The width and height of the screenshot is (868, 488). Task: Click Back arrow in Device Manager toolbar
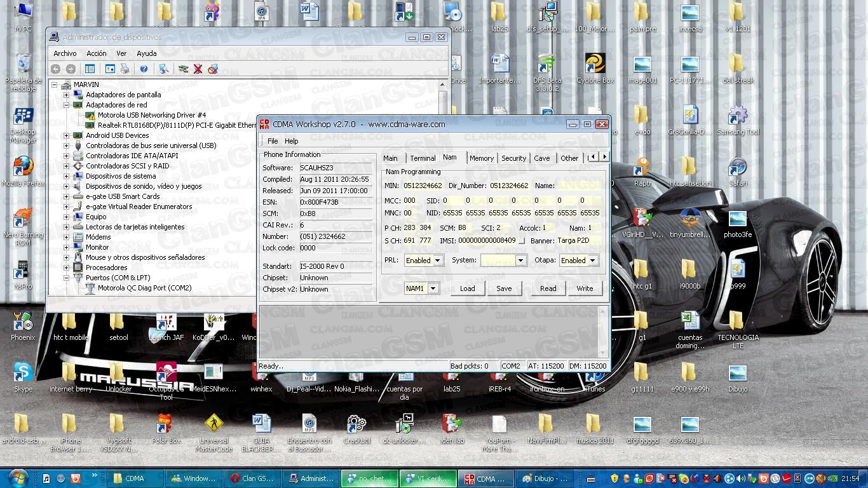(x=55, y=69)
